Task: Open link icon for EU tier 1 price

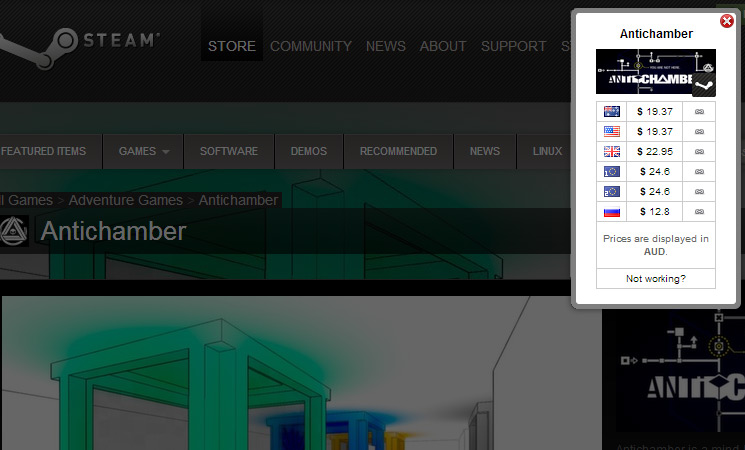Action: coord(699,172)
